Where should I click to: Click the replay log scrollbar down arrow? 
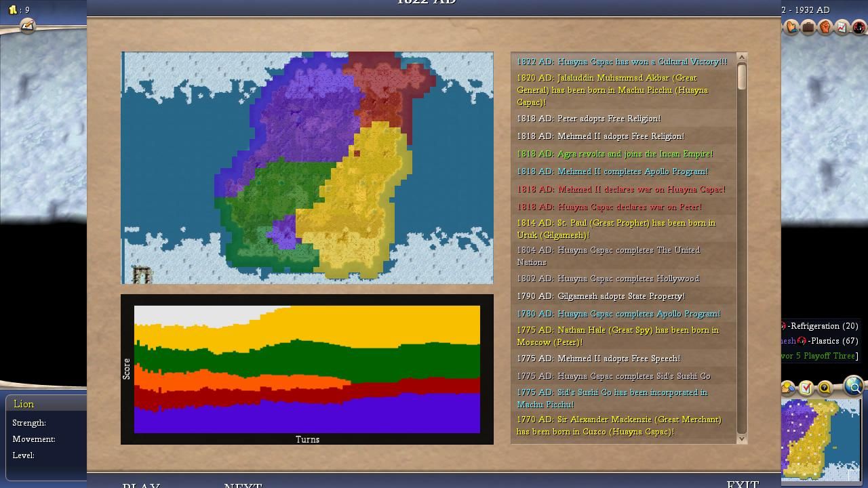[x=741, y=439]
